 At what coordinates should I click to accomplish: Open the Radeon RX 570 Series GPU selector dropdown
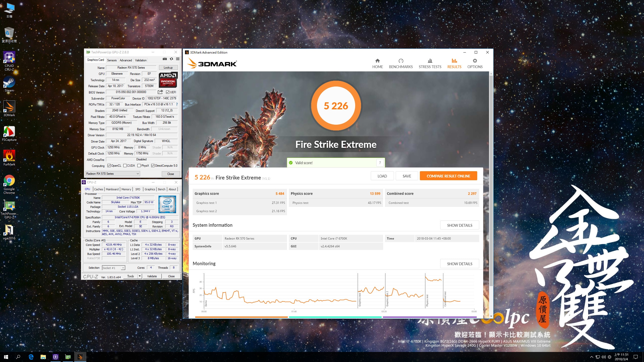[x=112, y=174]
